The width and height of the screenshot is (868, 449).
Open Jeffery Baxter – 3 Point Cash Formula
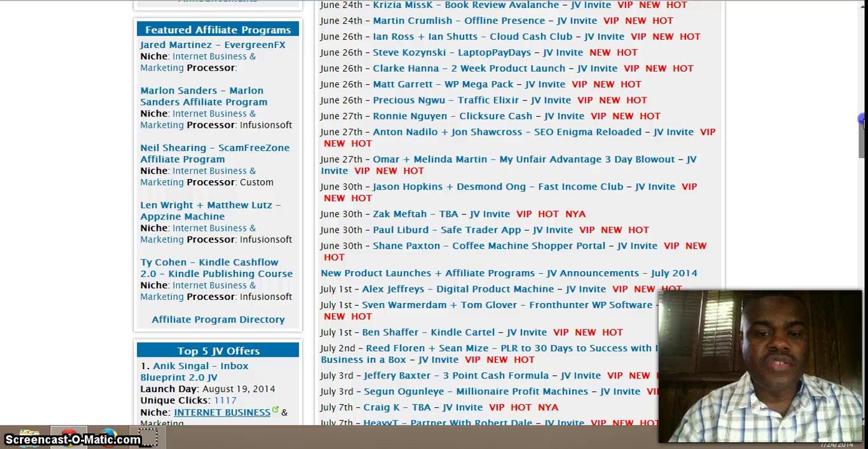pyautogui.click(x=482, y=376)
